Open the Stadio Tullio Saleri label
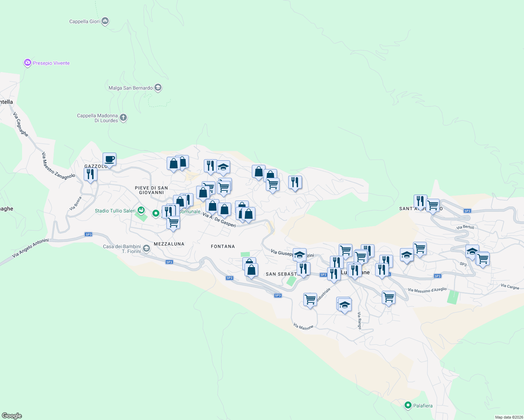 pos(115,211)
